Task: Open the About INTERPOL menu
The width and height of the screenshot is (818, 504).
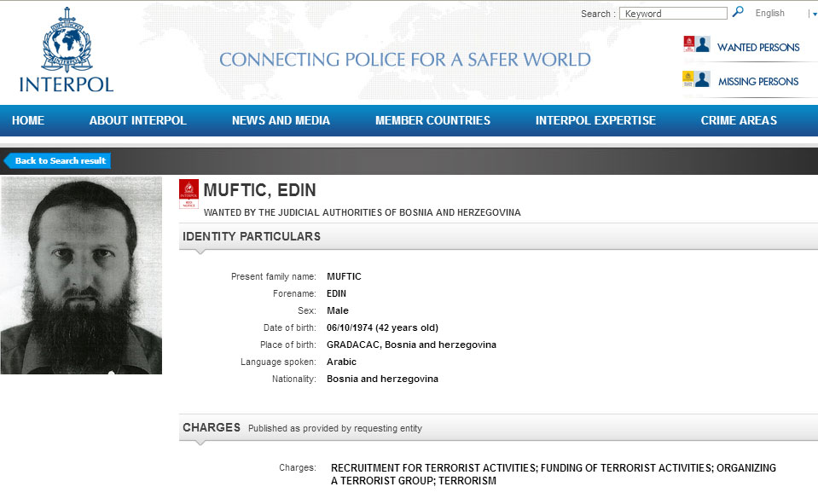Action: click(137, 120)
